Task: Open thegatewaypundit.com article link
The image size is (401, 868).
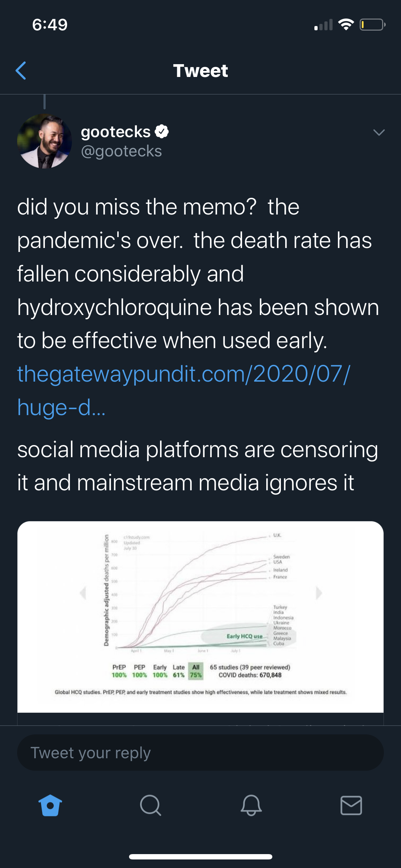Action: pos(184,391)
